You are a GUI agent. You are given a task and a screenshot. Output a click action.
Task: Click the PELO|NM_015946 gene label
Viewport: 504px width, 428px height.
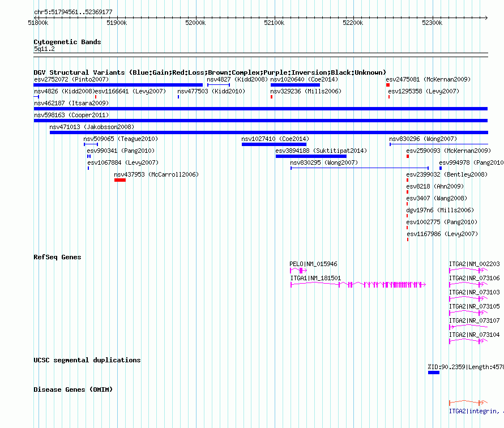point(313,264)
